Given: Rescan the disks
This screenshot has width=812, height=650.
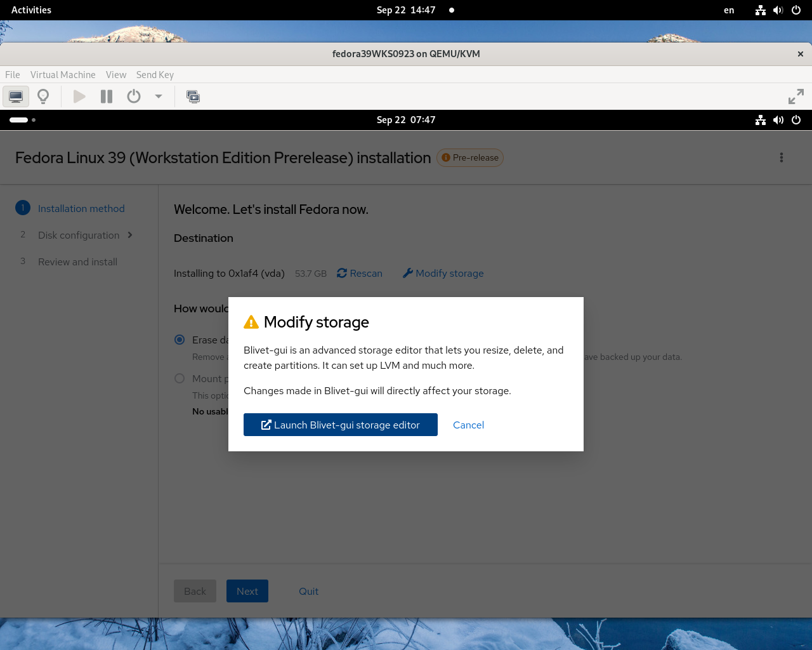Looking at the screenshot, I should [x=360, y=273].
